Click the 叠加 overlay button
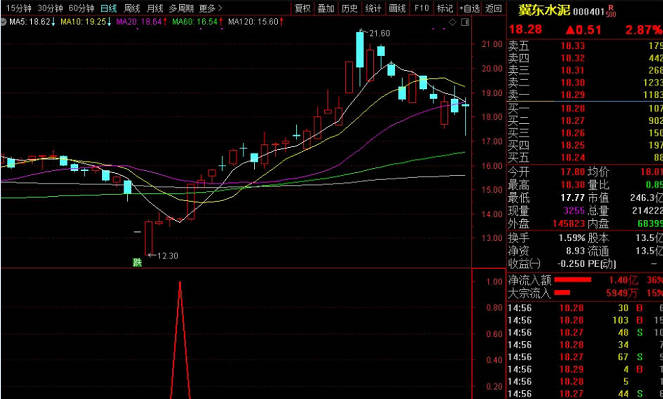663x399 pixels. [326, 8]
